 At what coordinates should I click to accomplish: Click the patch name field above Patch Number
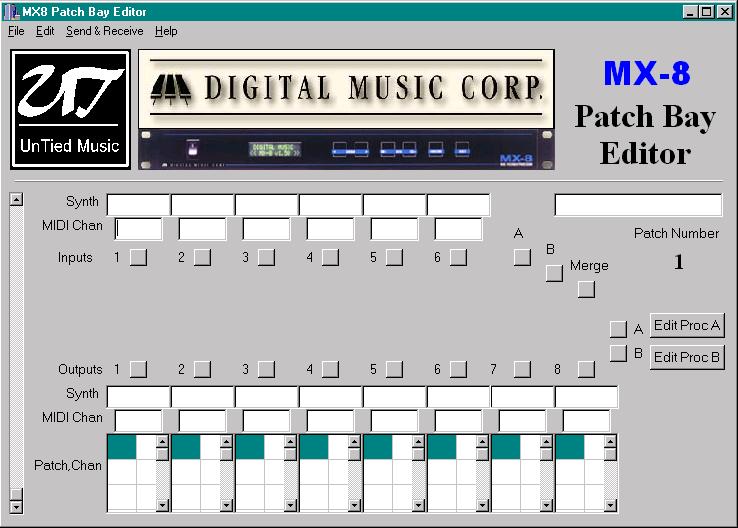tap(638, 205)
